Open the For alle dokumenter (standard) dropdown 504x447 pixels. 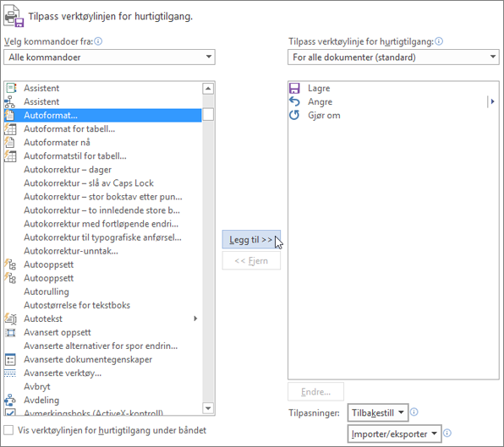tap(393, 57)
